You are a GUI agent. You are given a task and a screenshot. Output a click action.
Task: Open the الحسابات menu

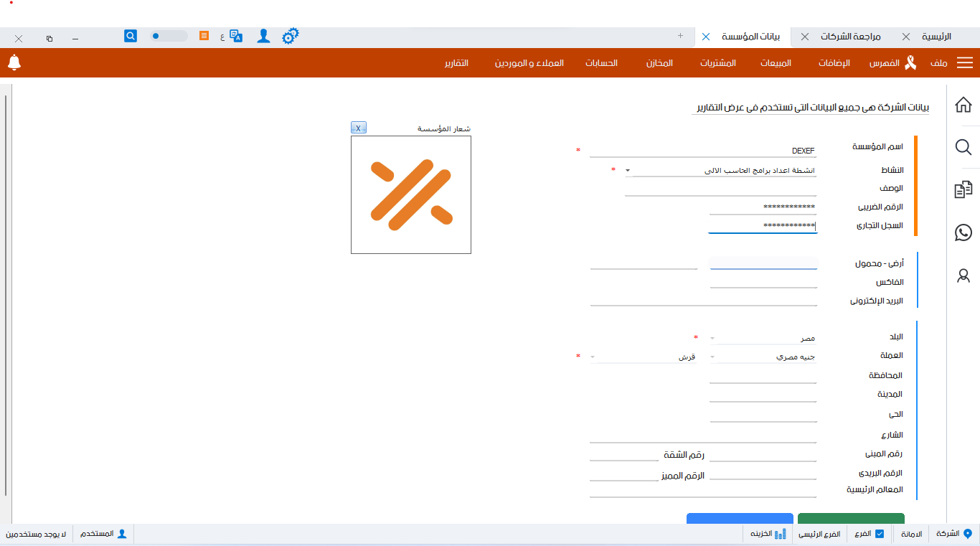[x=601, y=63]
